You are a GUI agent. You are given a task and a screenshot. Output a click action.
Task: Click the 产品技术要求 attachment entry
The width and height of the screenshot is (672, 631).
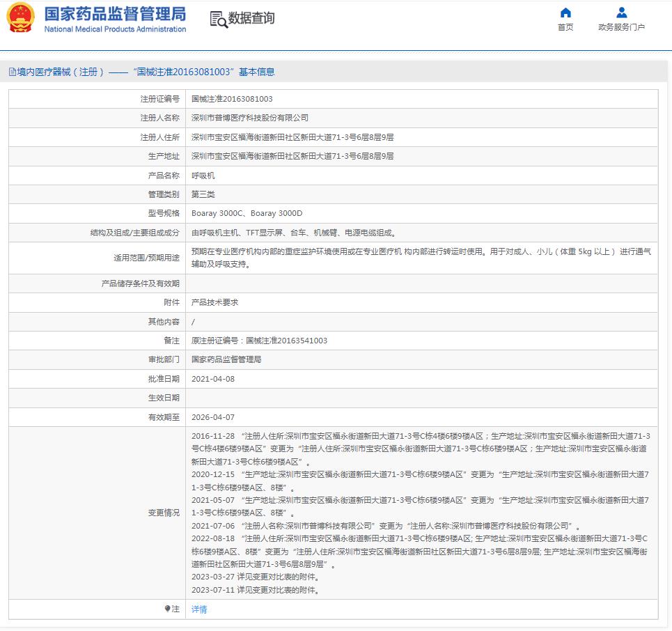click(x=214, y=302)
